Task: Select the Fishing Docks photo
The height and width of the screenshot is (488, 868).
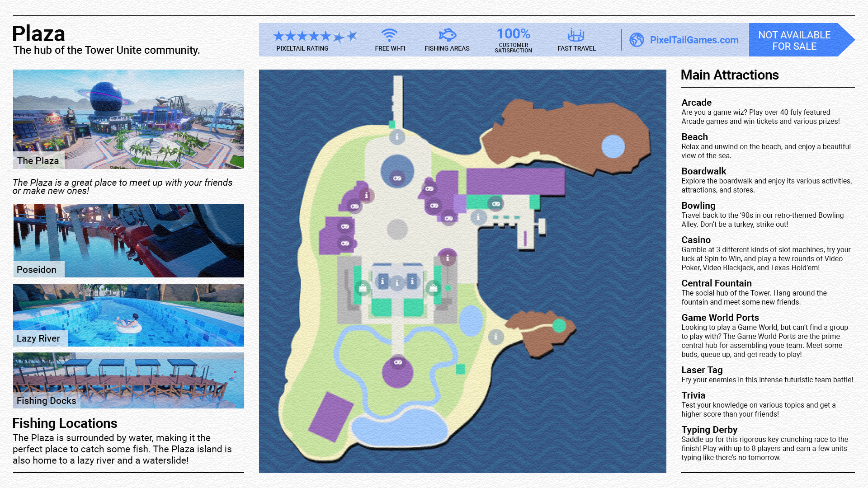Action: [x=128, y=380]
